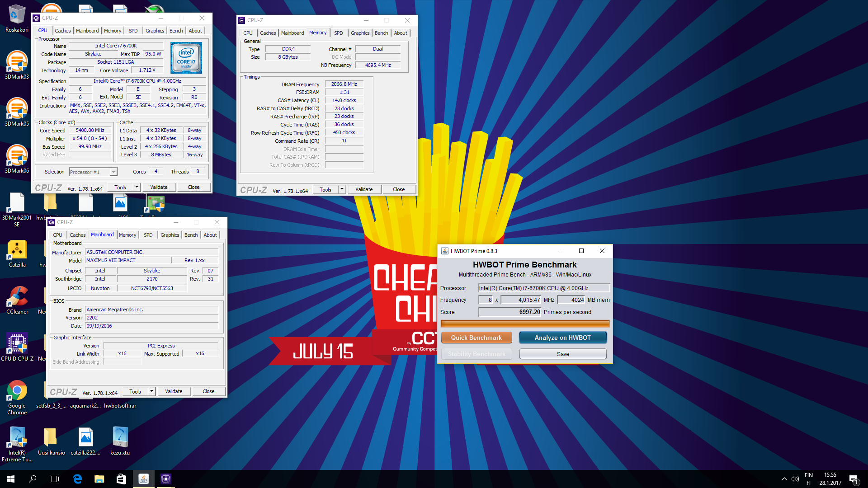Launch Google Chrome from the desktop

[17, 397]
